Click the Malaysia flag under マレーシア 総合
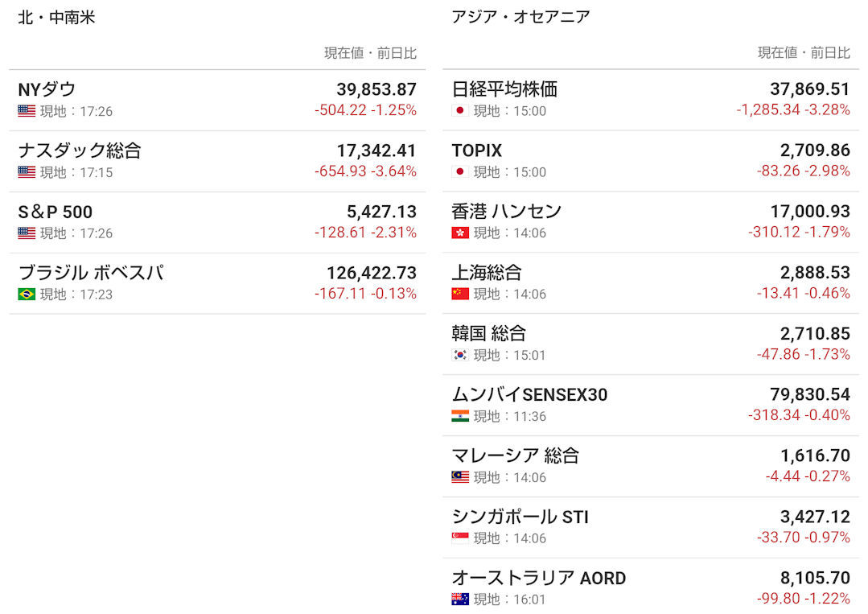This screenshot has height=614, width=868. coord(460,478)
